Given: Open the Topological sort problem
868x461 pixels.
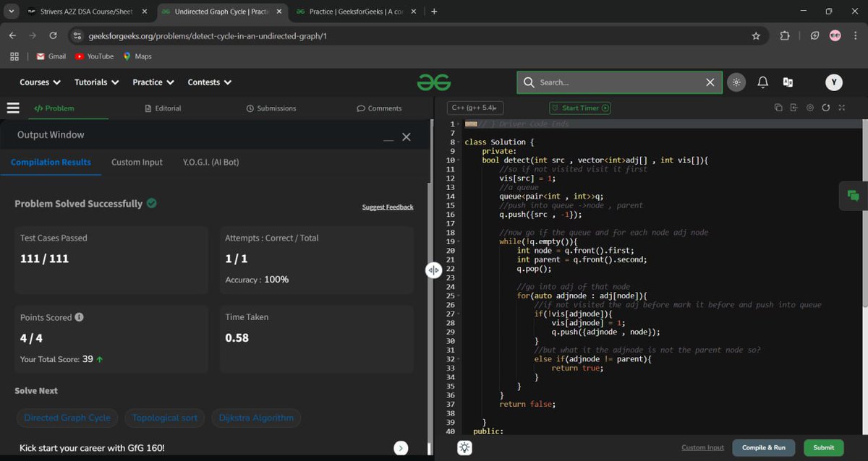Looking at the screenshot, I should (165, 418).
